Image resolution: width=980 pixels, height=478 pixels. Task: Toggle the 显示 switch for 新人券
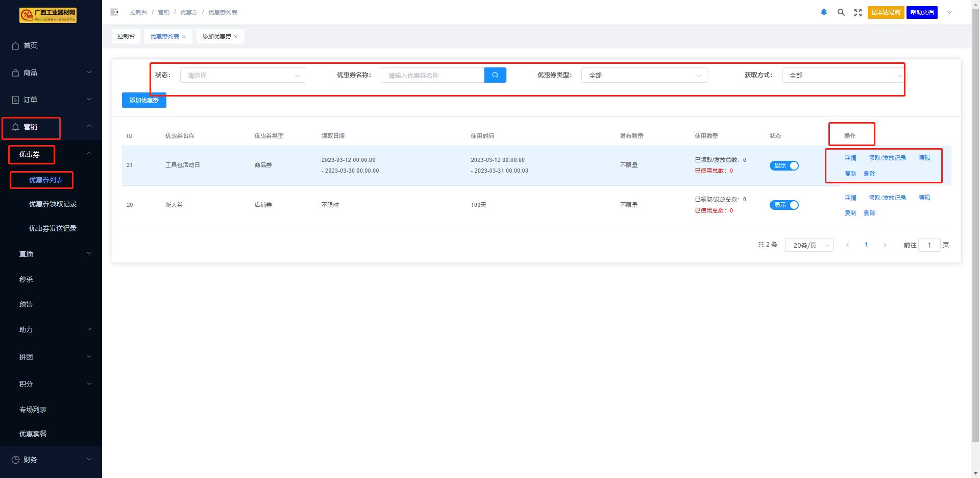point(784,205)
